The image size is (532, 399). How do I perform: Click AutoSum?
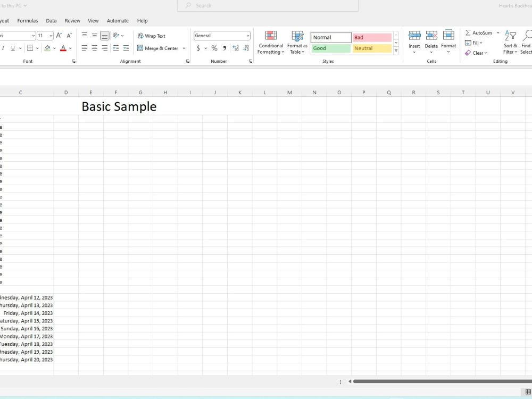478,32
